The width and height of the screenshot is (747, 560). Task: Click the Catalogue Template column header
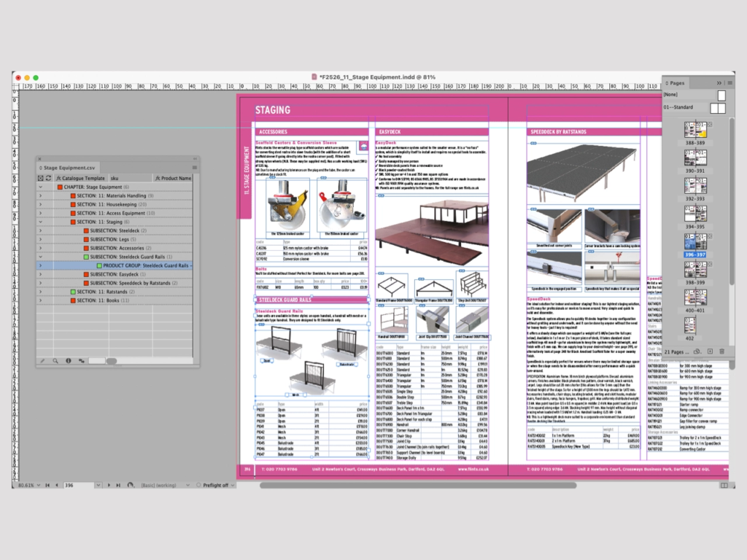click(x=80, y=178)
